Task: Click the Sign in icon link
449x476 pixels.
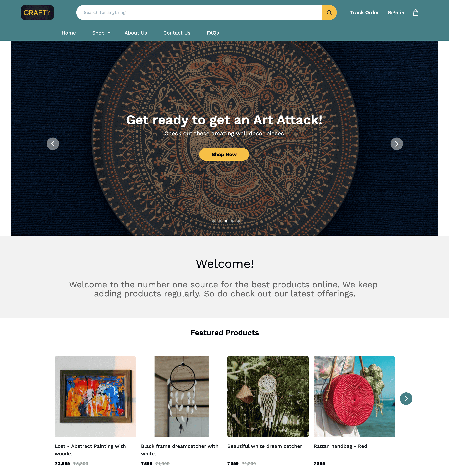Action: point(396,12)
